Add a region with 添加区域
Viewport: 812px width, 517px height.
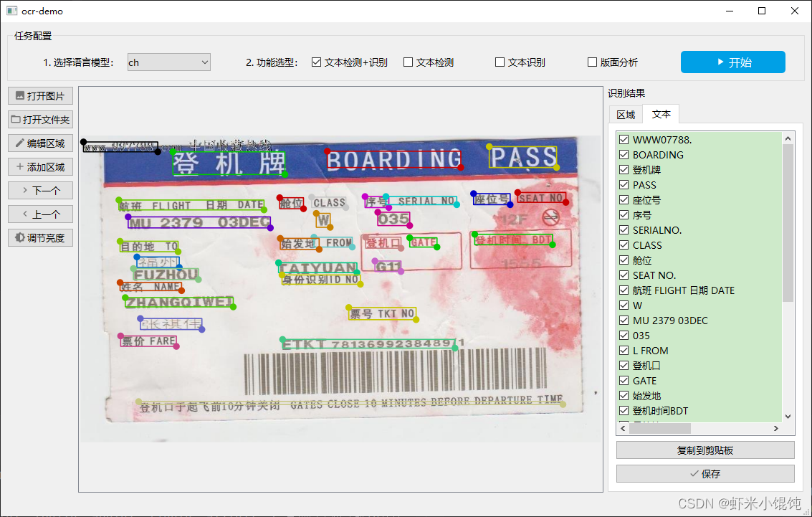coord(40,167)
